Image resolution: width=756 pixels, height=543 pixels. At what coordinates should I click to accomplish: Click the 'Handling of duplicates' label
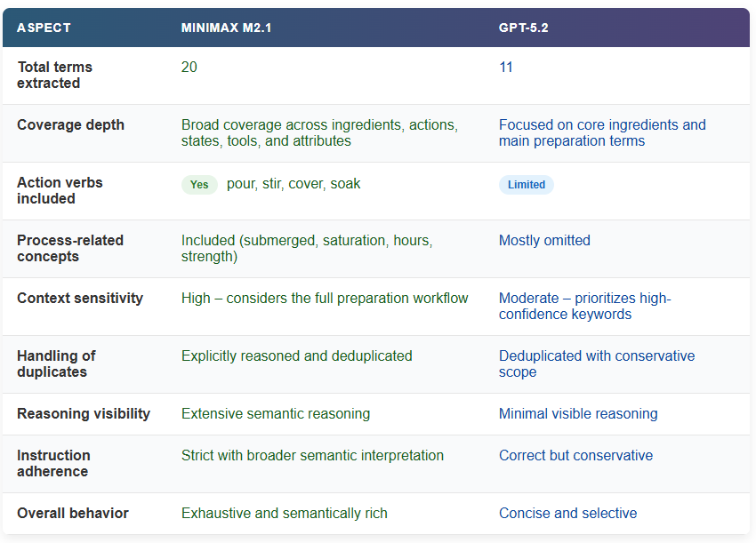56,363
